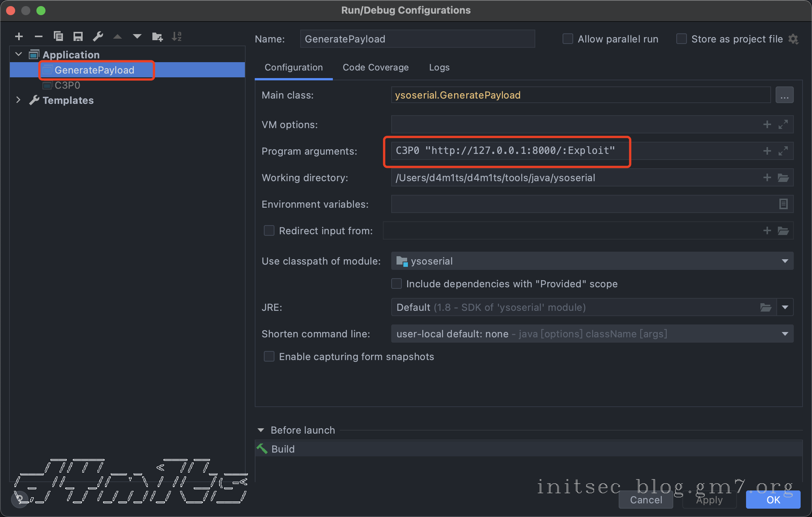Expand the Program arguments field editor
812x517 pixels.
pos(783,151)
